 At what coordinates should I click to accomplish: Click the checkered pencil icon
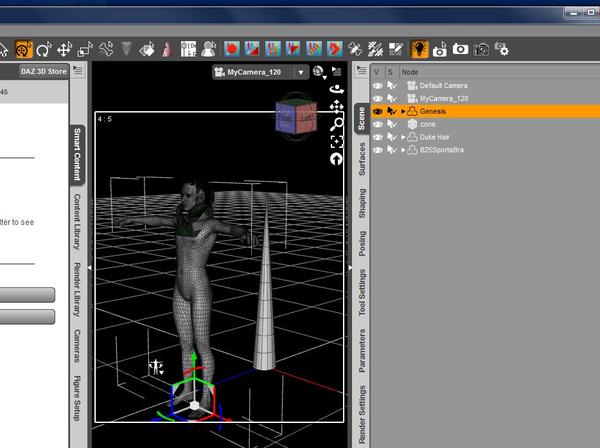tap(396, 49)
